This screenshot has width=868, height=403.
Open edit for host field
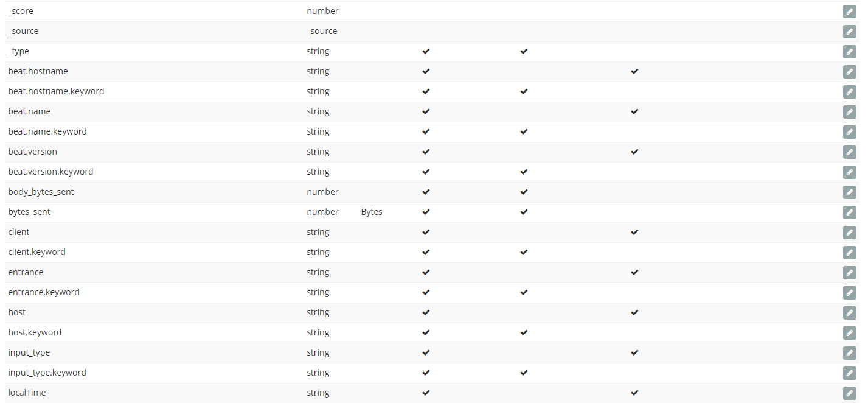coord(849,313)
